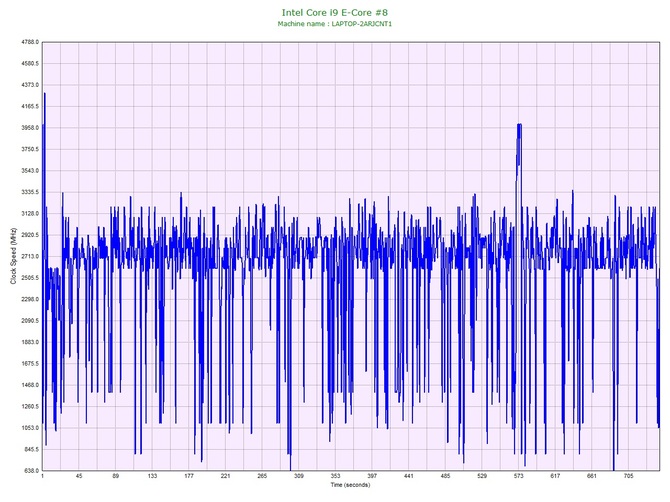Click the 3543.0 y-axis value
Image resolution: width=670 pixels, height=502 pixels.
coord(30,170)
